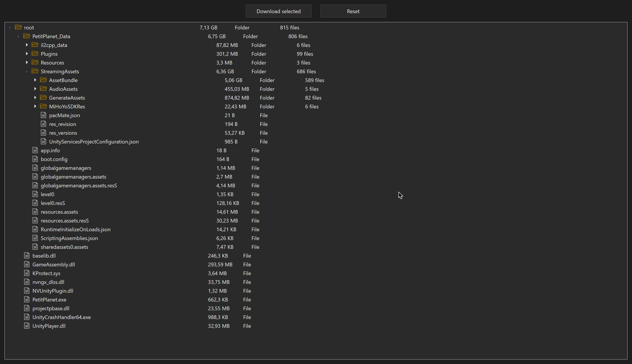Collapse the StreamingAssets folder arrow

click(x=27, y=72)
